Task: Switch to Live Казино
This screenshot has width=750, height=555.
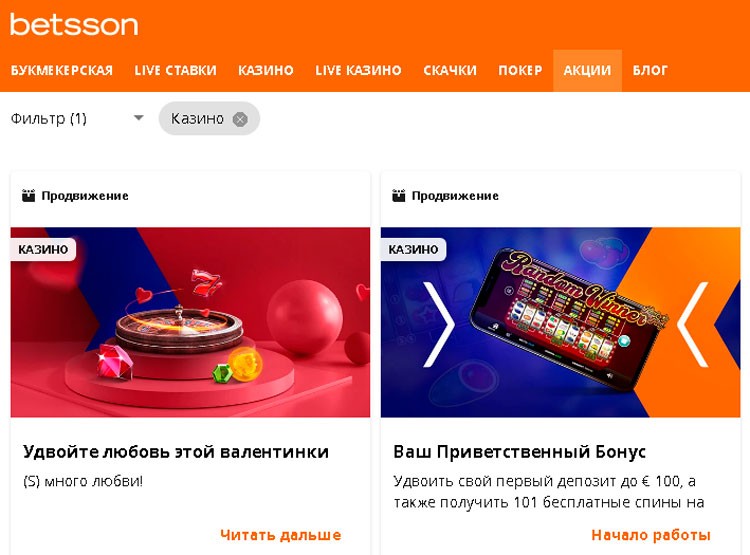Action: (358, 70)
